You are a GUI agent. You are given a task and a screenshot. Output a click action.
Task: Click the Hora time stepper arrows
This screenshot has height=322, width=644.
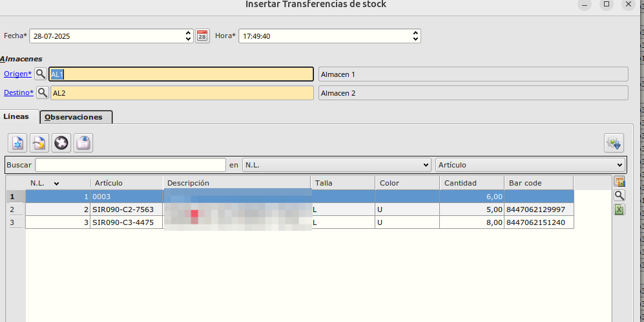point(415,36)
